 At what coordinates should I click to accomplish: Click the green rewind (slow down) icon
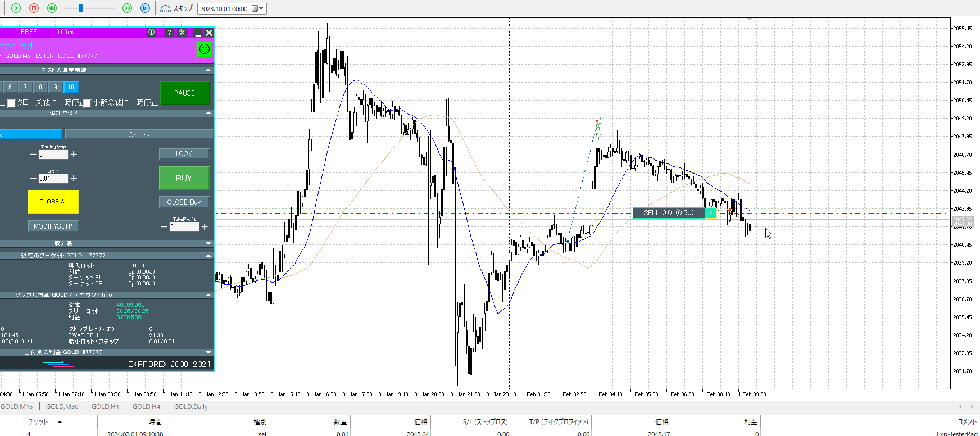click(x=52, y=8)
